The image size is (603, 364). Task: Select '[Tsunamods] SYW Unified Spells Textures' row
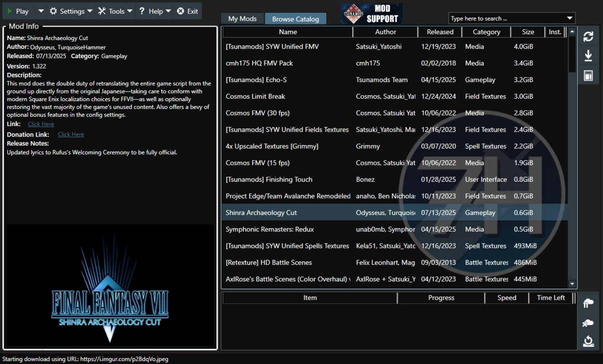(395, 246)
